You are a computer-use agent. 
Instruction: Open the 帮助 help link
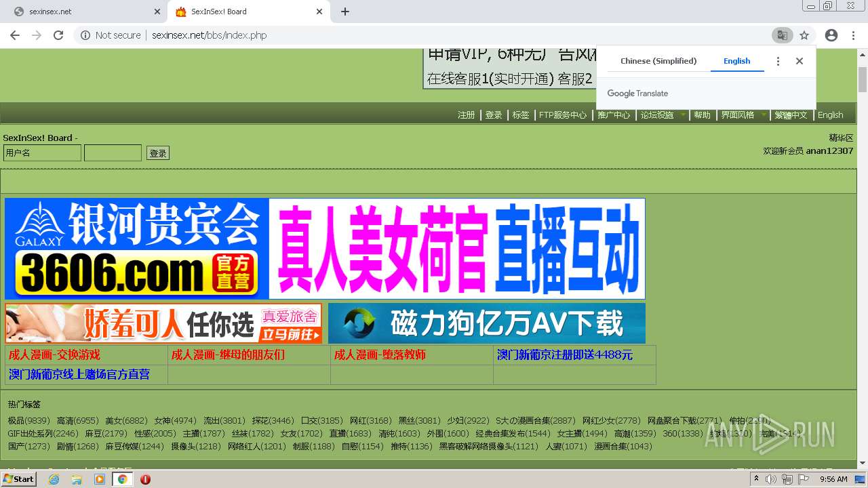pyautogui.click(x=702, y=115)
